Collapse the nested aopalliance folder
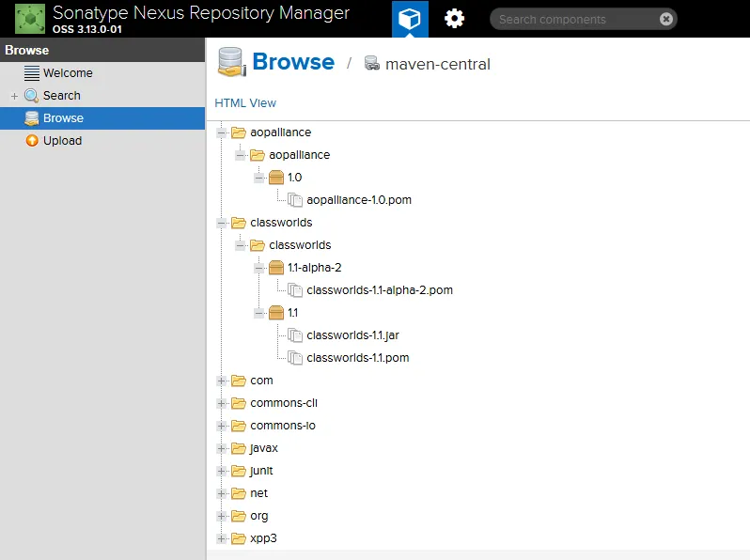This screenshot has height=560, width=750. [x=240, y=155]
